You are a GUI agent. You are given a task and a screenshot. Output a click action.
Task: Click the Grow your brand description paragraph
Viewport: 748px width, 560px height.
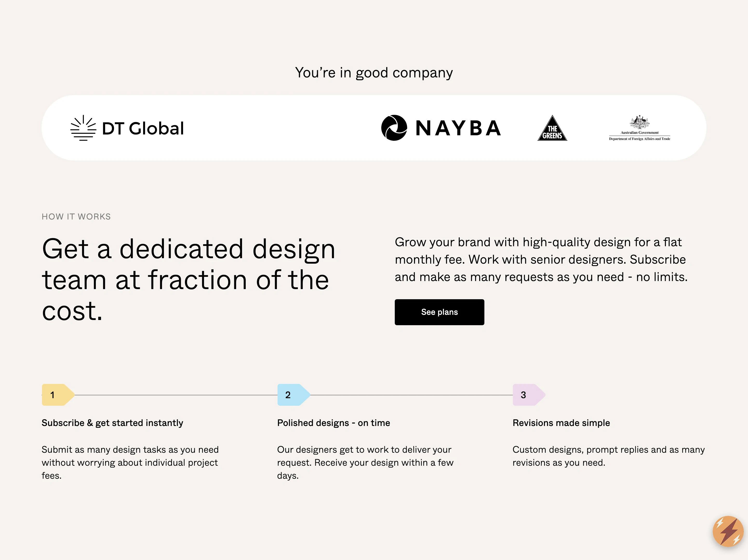[x=541, y=259]
